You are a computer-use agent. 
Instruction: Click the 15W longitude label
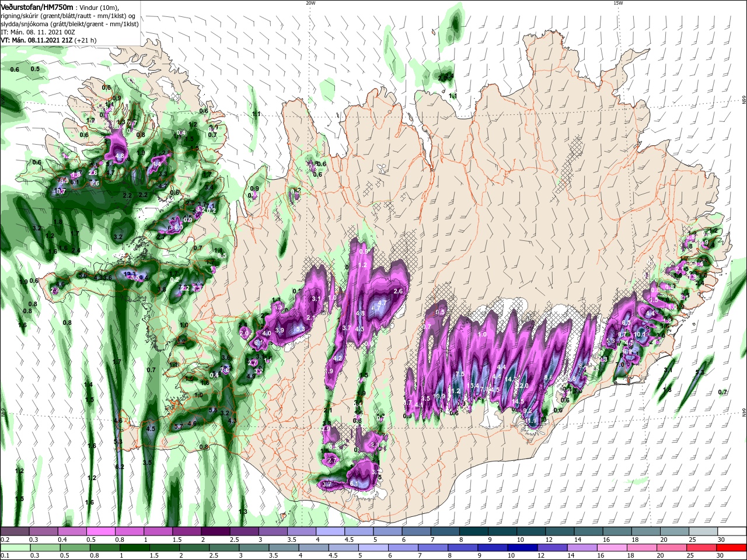tap(618, 3)
